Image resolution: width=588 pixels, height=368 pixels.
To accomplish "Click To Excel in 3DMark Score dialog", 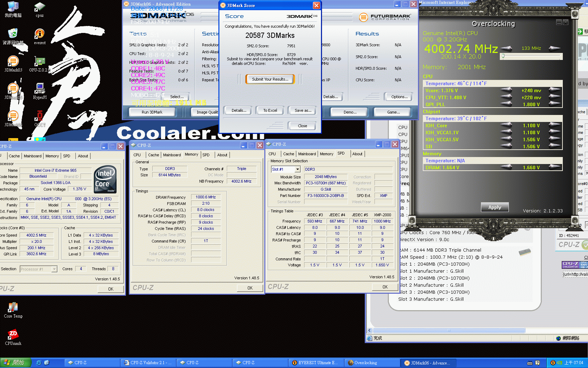I will 270,110.
